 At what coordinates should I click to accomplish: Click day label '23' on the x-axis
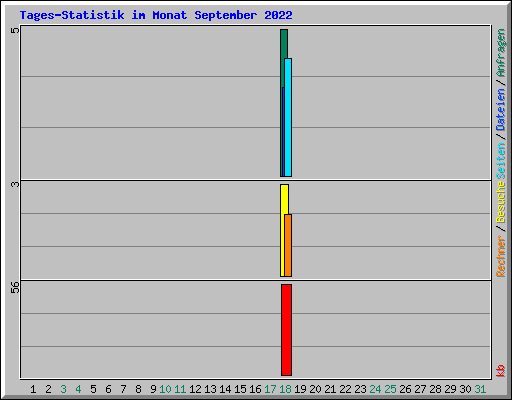coord(360,389)
